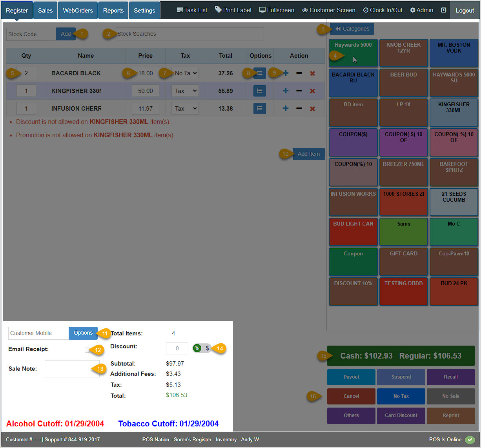The image size is (481, 448).
Task: Open the Reports tab
Action: pos(113,10)
